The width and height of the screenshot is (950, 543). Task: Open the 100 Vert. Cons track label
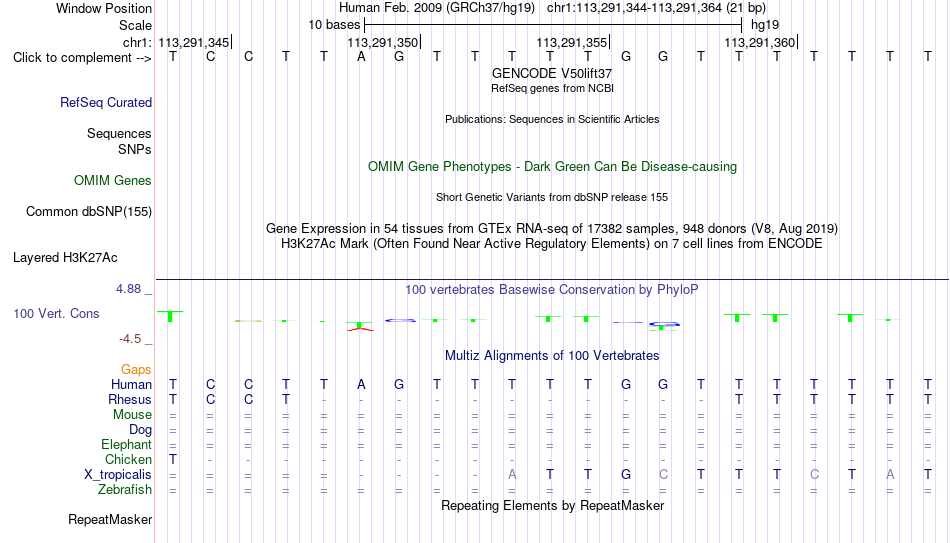pyautogui.click(x=56, y=313)
